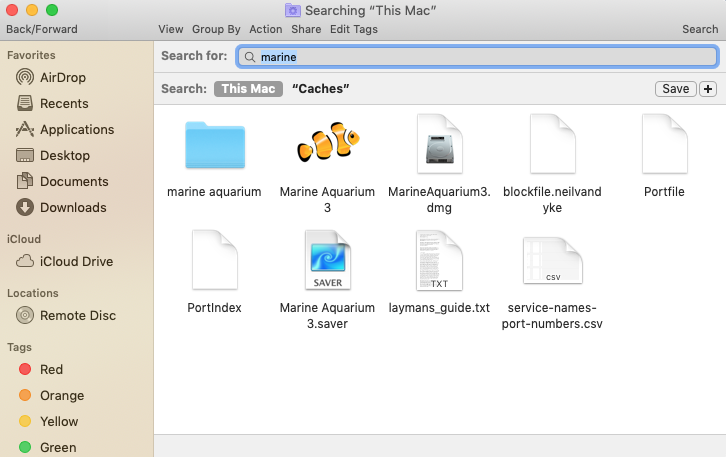The image size is (726, 457).
Task: Go to iCloud Drive
Action: click(76, 261)
